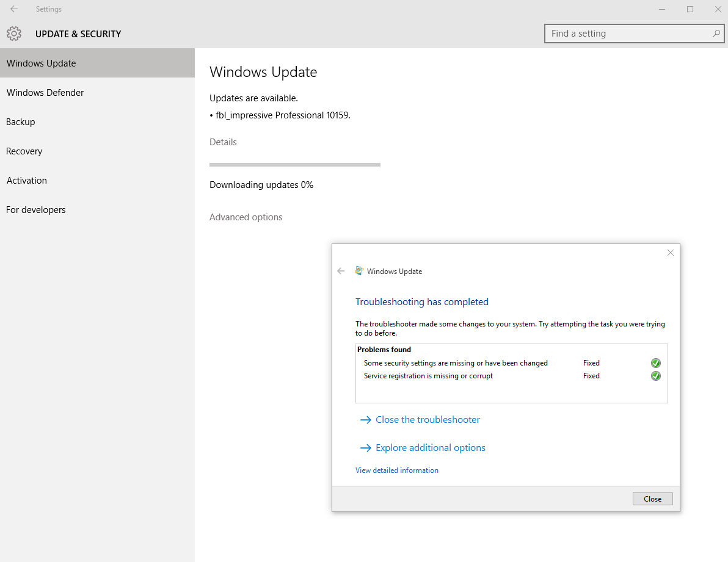Viewport: 728px width, 562px height.
Task: Select the security settings problem row
Action: tap(512, 363)
